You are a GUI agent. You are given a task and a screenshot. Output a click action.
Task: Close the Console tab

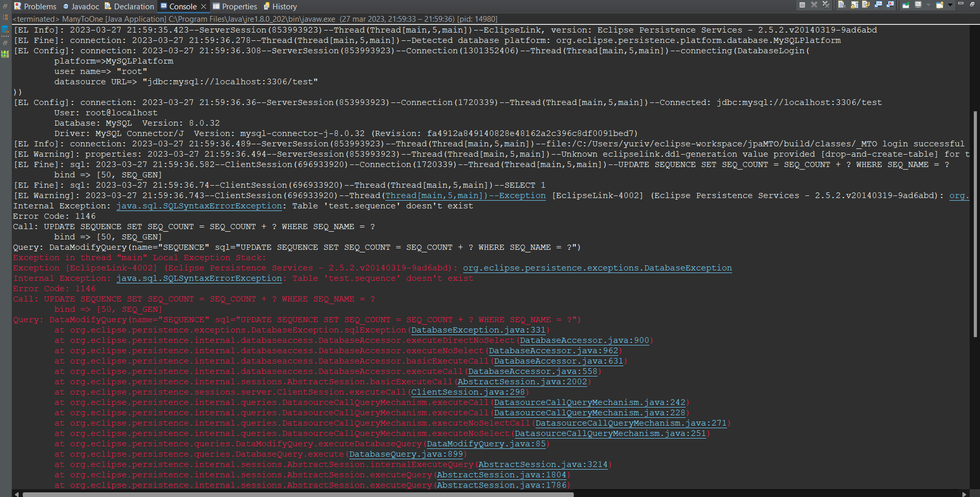pyautogui.click(x=204, y=6)
